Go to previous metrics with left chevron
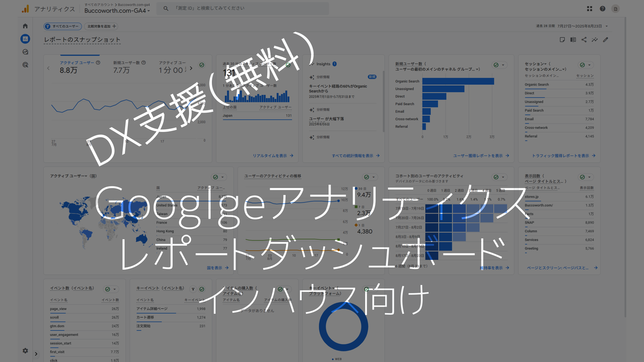This screenshot has height=362, width=644. click(x=48, y=68)
